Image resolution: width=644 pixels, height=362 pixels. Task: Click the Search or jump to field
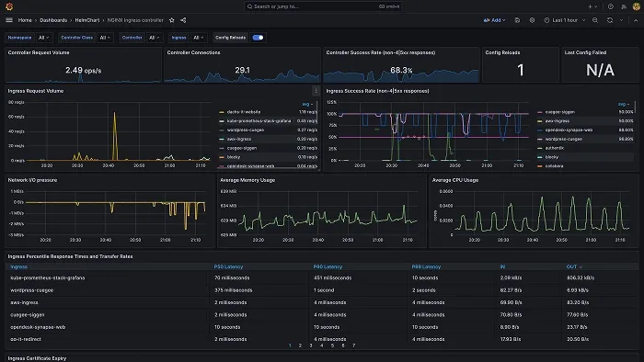[323, 6]
